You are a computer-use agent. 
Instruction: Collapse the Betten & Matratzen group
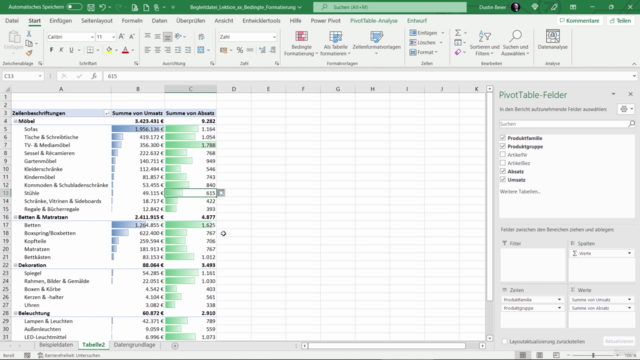click(x=16, y=217)
